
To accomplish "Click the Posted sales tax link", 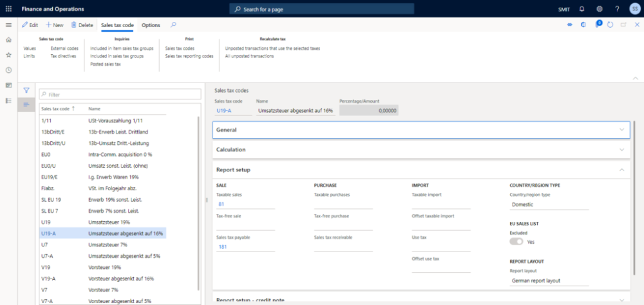I will pos(105,64).
